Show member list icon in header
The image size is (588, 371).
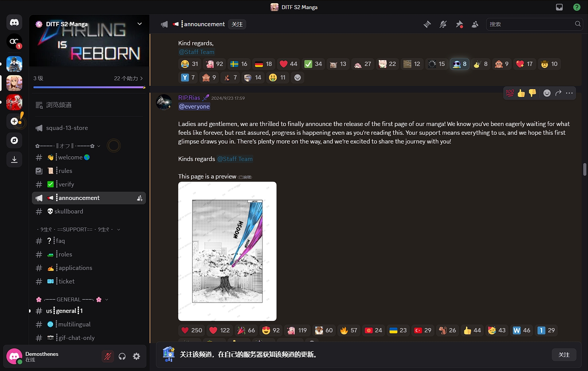click(x=475, y=24)
